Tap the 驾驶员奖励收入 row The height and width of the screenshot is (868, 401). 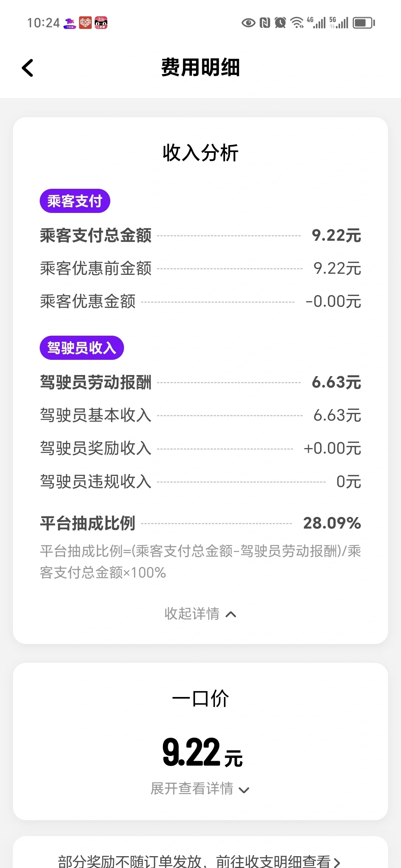[x=200, y=448]
